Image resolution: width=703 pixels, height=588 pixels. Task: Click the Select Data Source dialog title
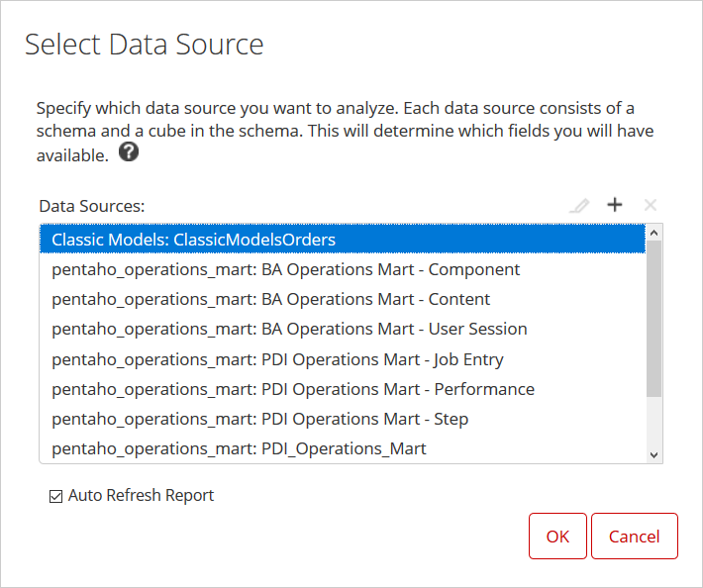point(145,45)
